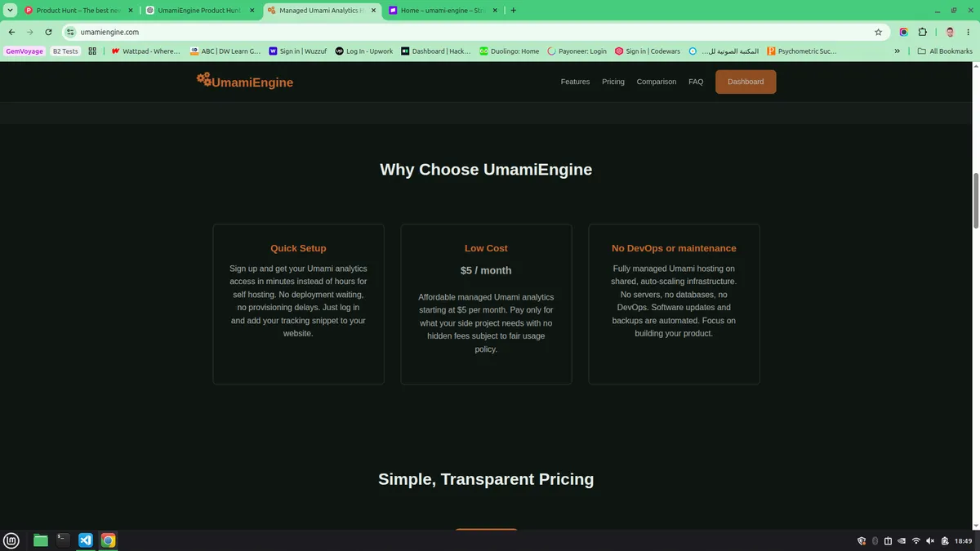Viewport: 980px width, 551px height.
Task: Open the Chrome profile avatar
Action: (950, 32)
